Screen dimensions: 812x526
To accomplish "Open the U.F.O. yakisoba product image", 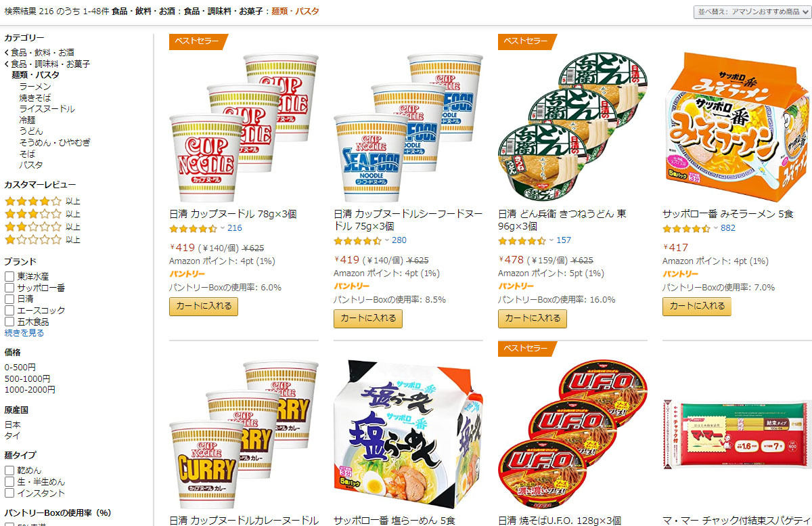I will [x=572, y=433].
